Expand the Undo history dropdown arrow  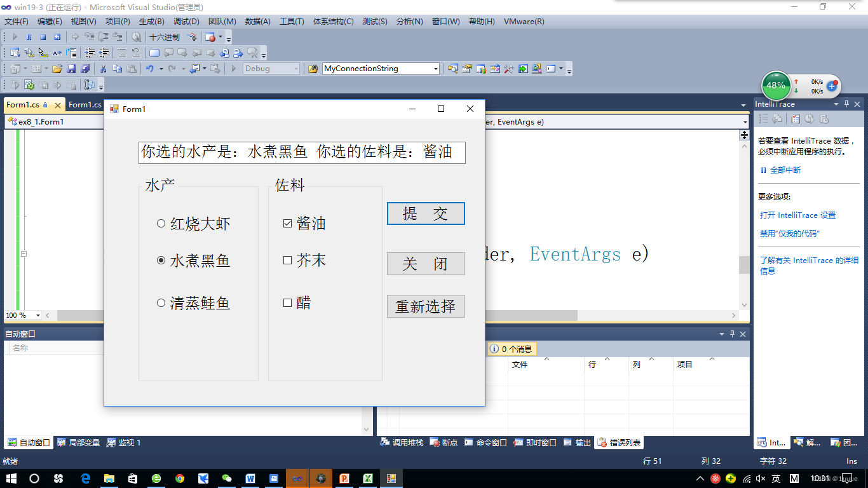point(161,69)
